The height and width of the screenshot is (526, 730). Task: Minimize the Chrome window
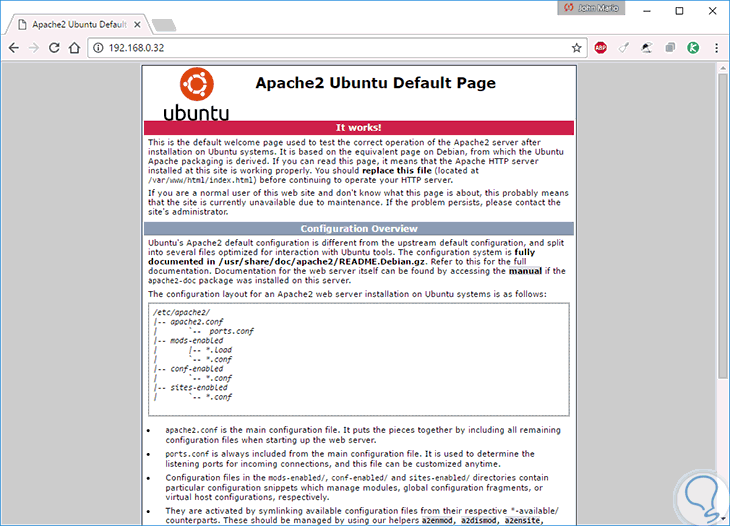(647, 11)
